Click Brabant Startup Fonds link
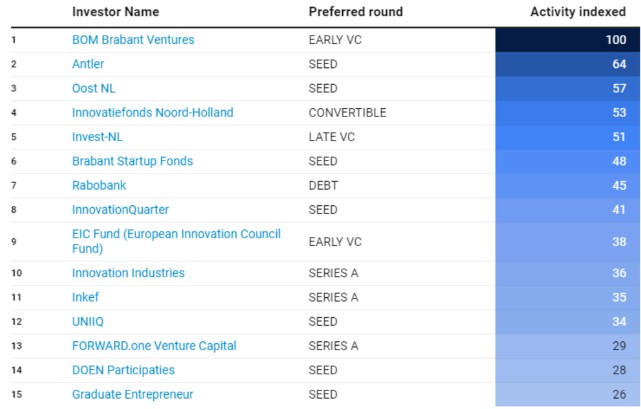 132,161
